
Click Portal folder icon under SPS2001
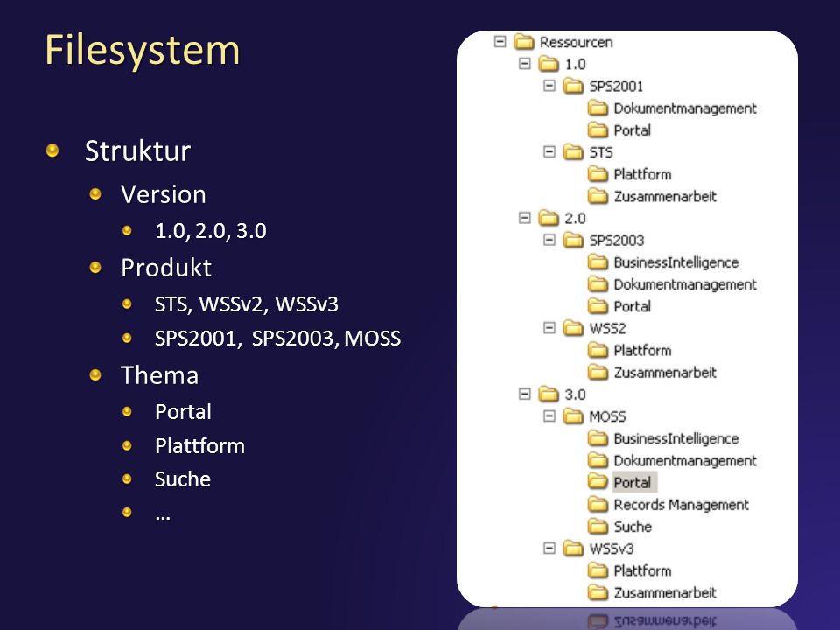[598, 129]
